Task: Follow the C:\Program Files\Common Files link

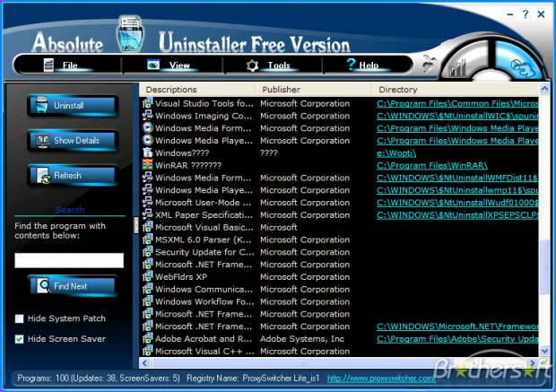Action: [457, 103]
